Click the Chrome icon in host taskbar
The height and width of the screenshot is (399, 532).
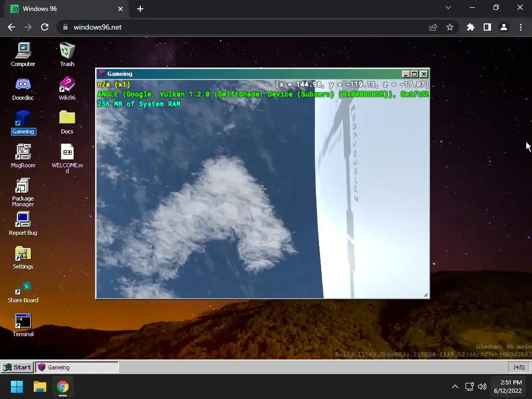point(62,387)
